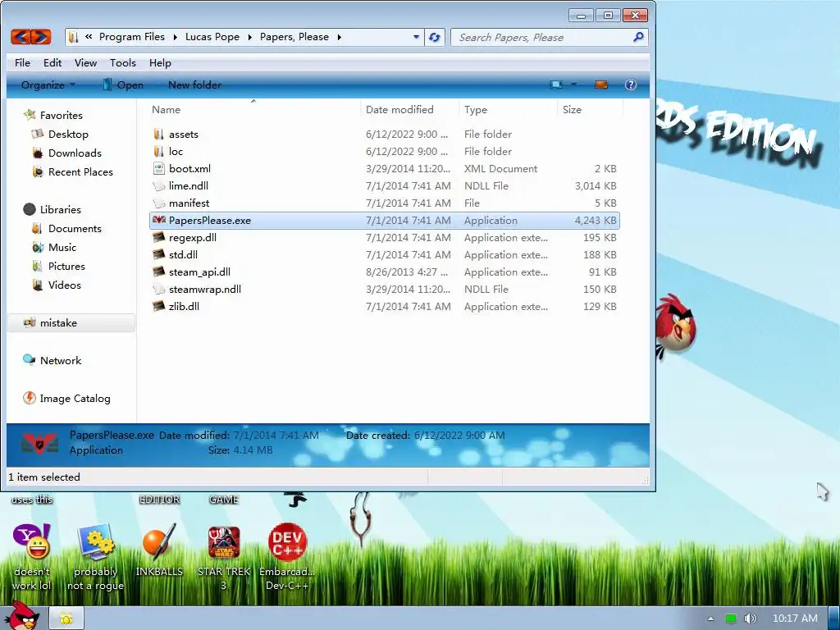Sort by the Type column header
840x630 pixels.
coord(508,109)
